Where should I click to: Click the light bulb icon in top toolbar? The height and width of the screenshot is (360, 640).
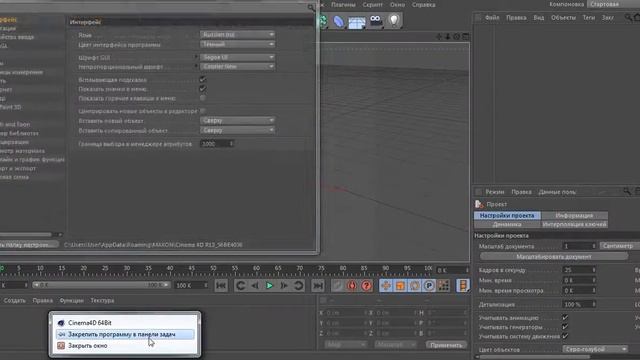click(x=393, y=20)
